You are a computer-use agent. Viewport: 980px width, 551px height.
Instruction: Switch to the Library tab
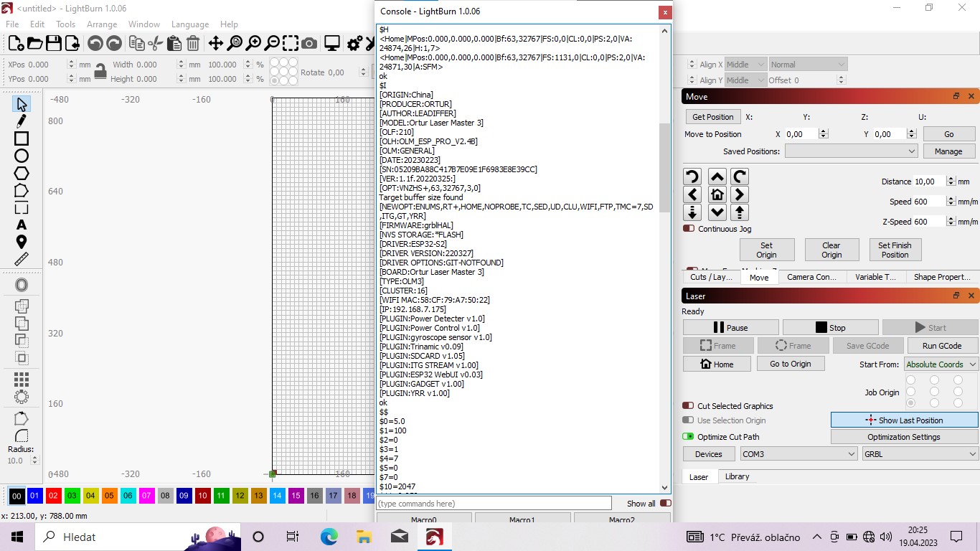[737, 476]
